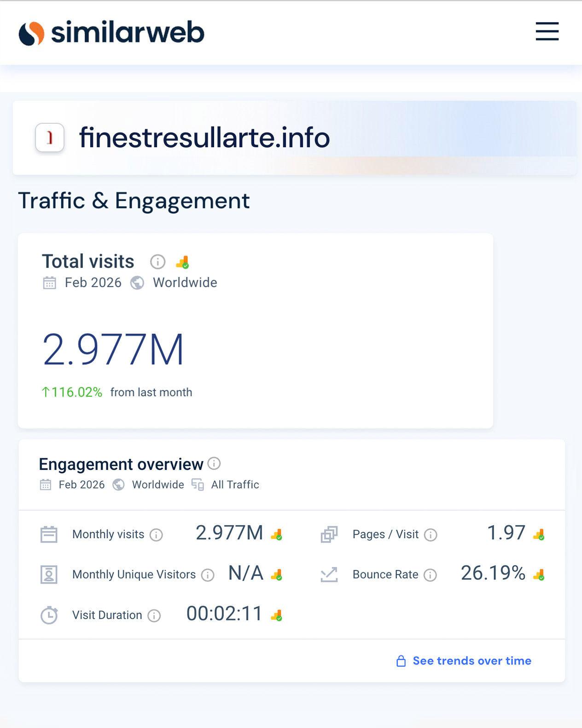This screenshot has height=728, width=582.
Task: Click the info icon beside Visit Duration
Action: 154,616
